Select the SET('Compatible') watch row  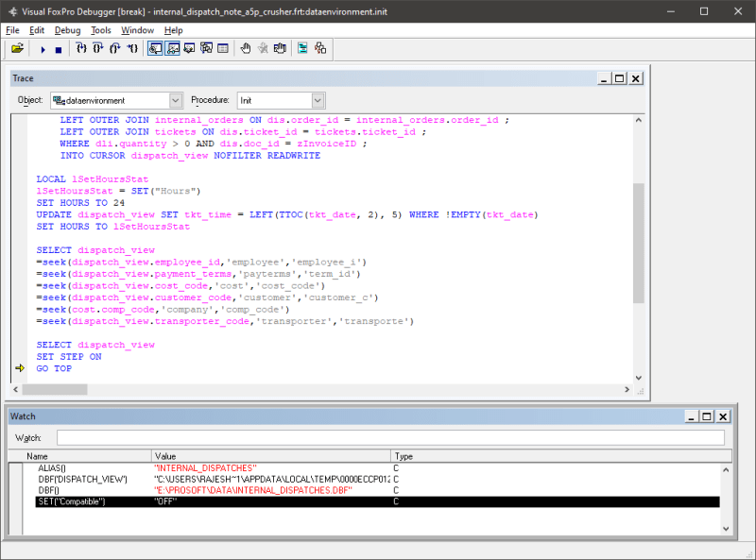[377, 501]
